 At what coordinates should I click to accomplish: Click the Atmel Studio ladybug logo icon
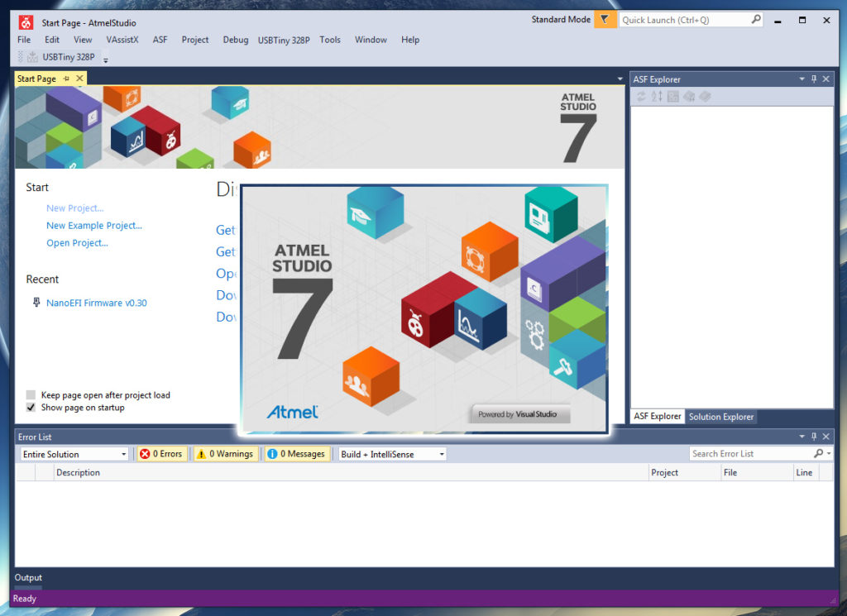pyautogui.click(x=26, y=21)
